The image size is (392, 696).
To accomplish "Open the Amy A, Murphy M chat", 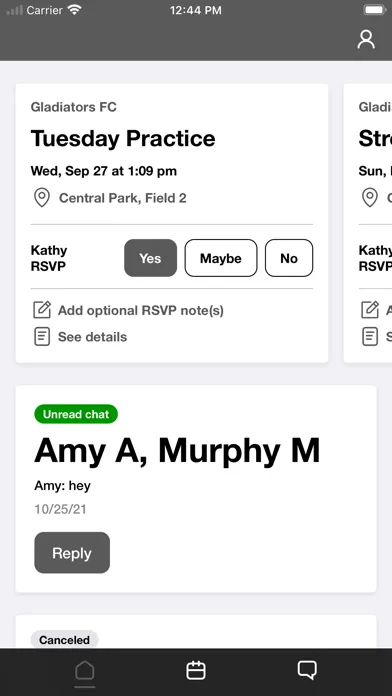I will 196,489.
